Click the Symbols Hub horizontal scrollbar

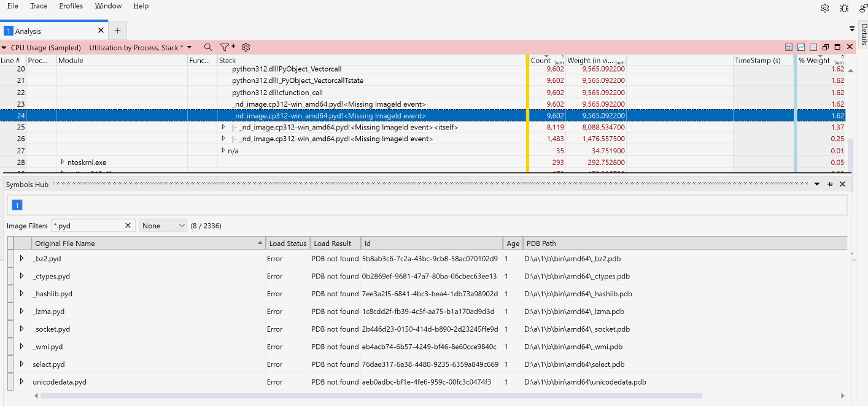(x=371, y=396)
